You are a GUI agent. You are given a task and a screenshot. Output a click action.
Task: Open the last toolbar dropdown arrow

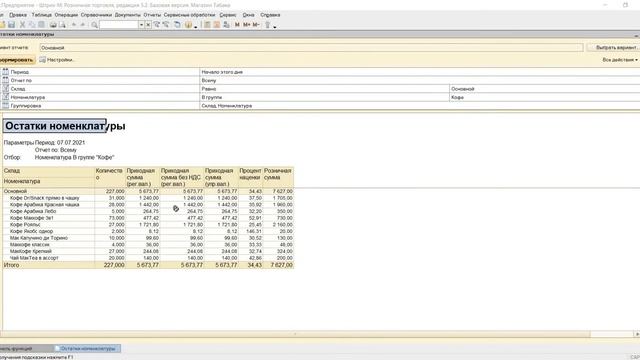click(275, 27)
